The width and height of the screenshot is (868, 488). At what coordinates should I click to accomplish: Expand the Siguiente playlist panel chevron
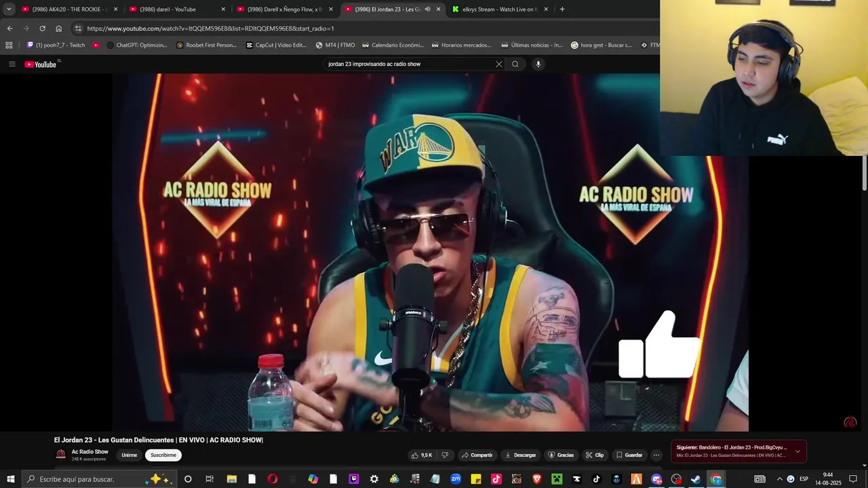pos(797,451)
